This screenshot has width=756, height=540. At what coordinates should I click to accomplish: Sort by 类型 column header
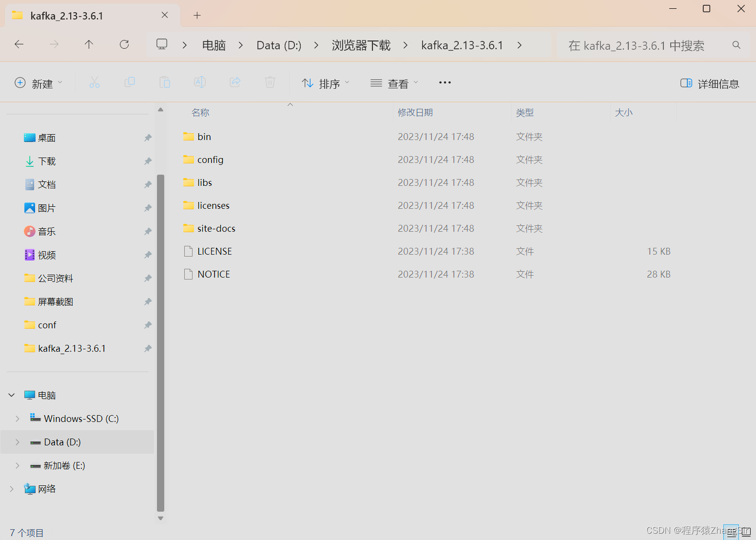(x=525, y=113)
